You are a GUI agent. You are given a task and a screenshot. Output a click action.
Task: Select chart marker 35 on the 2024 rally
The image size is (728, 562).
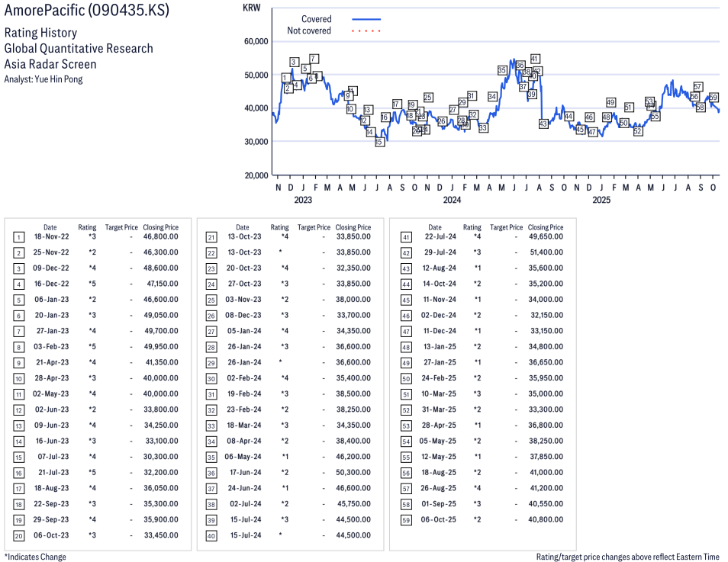coord(501,70)
